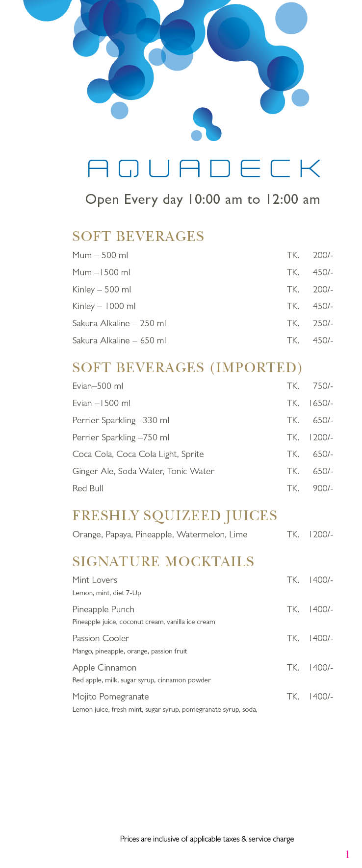Click Perrier Sparkling –330 ml
Image resolution: width=362 pixels, height=868 pixels.
121,420
